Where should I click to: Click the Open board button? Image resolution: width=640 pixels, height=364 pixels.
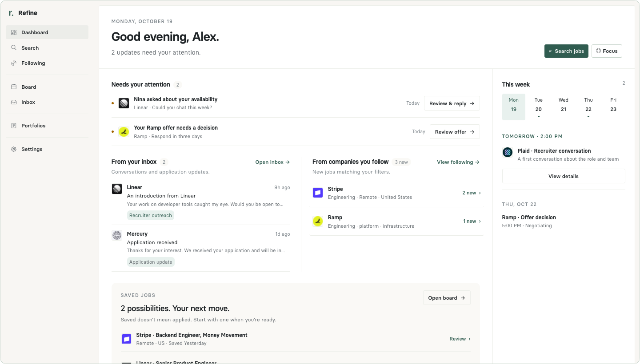pyautogui.click(x=447, y=298)
